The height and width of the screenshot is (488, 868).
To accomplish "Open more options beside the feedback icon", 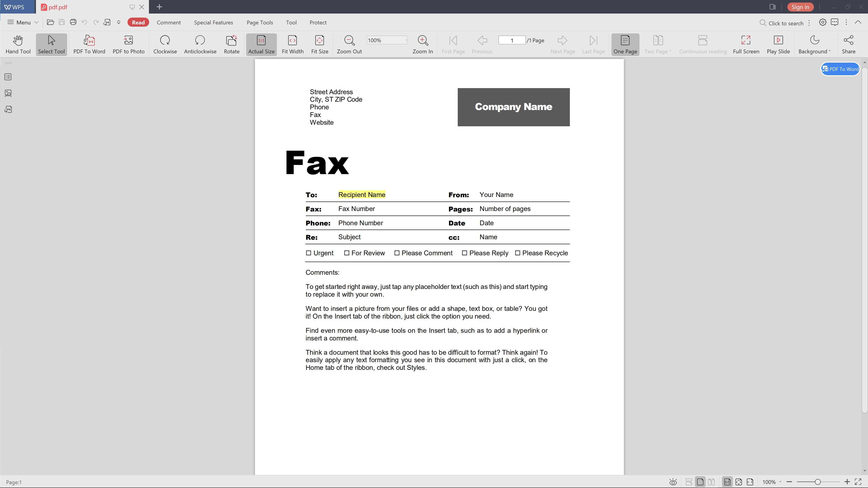I will pos(846,22).
